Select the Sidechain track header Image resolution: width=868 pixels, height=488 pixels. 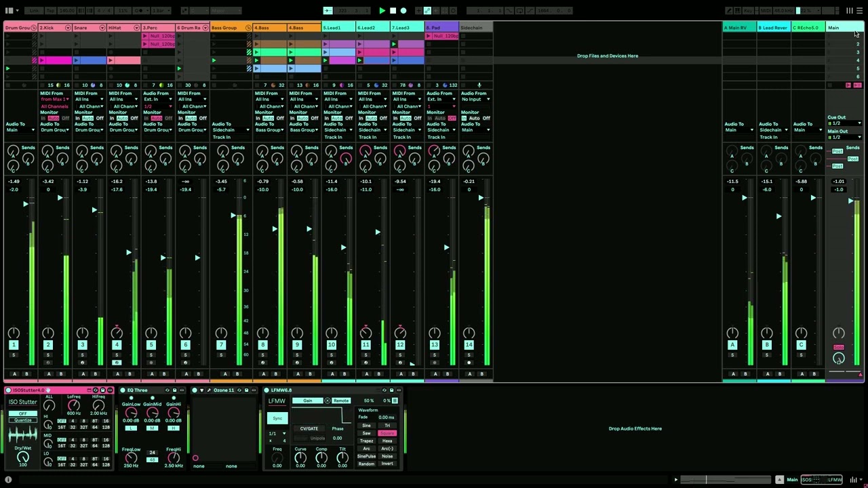(476, 28)
